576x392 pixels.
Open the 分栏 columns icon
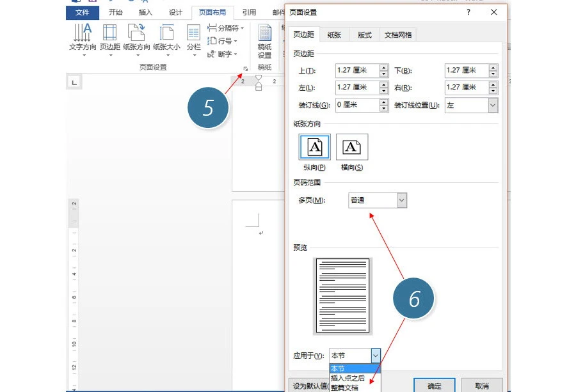tap(193, 40)
